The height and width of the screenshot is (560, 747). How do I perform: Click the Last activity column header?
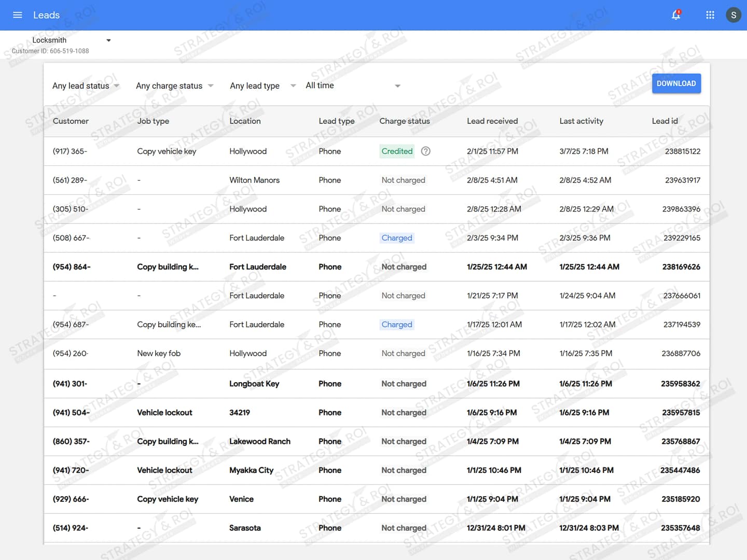(581, 121)
